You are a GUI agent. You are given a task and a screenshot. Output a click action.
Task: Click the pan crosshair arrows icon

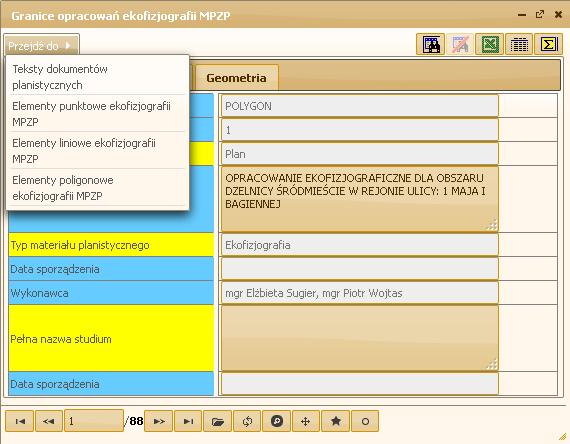306,421
